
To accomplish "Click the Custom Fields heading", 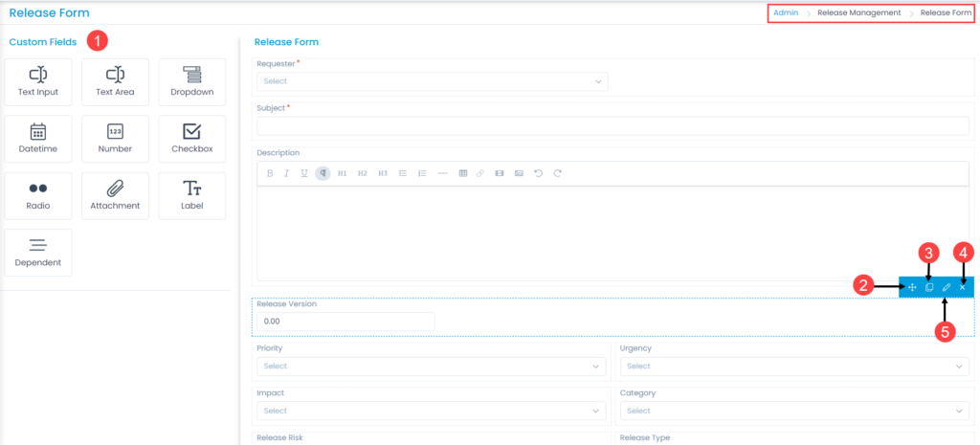I will coord(43,42).
